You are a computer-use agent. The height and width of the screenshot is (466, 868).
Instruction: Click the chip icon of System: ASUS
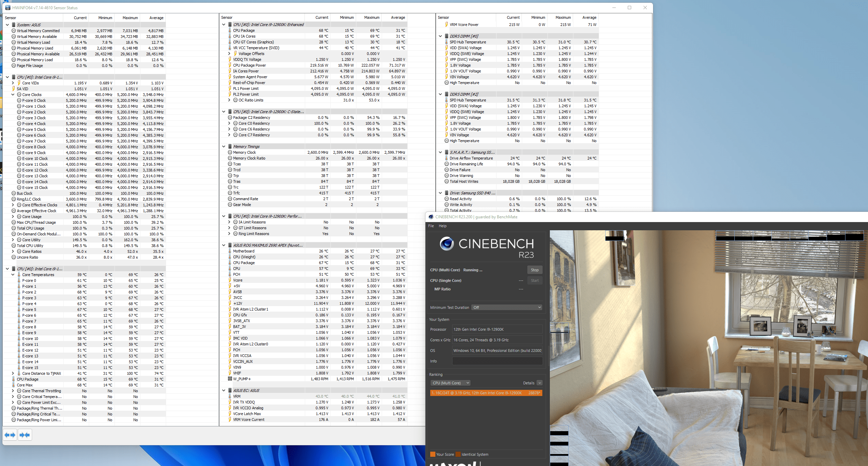tap(14, 25)
